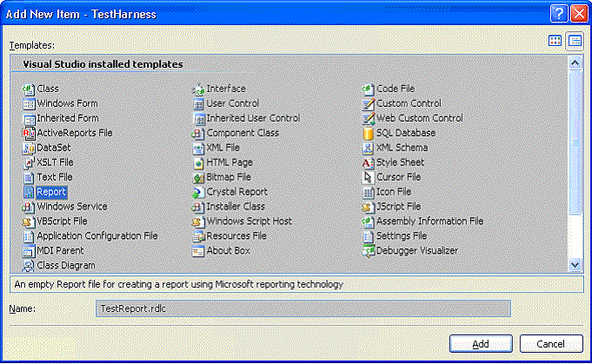Cancel the Add New Item dialog
The image size is (592, 364).
pyautogui.click(x=551, y=344)
